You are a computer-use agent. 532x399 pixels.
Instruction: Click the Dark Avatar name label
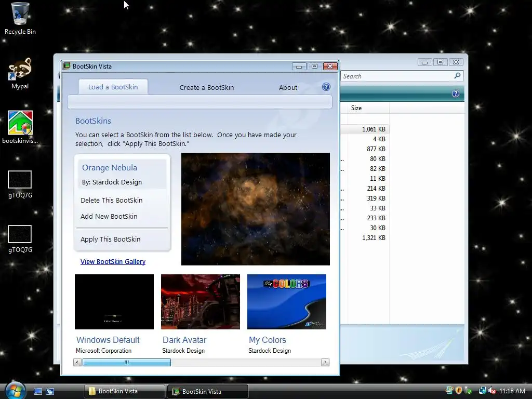click(184, 340)
